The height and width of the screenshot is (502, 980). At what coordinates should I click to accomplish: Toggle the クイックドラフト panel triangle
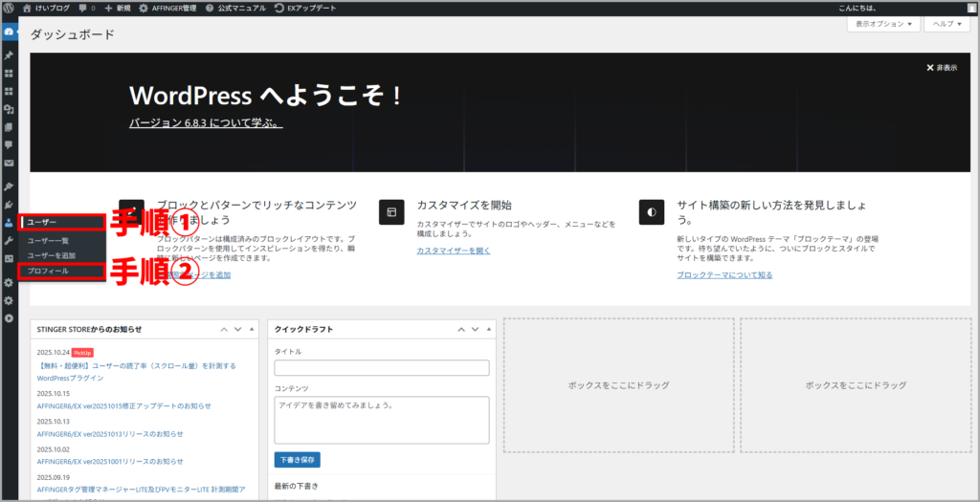[x=489, y=329]
